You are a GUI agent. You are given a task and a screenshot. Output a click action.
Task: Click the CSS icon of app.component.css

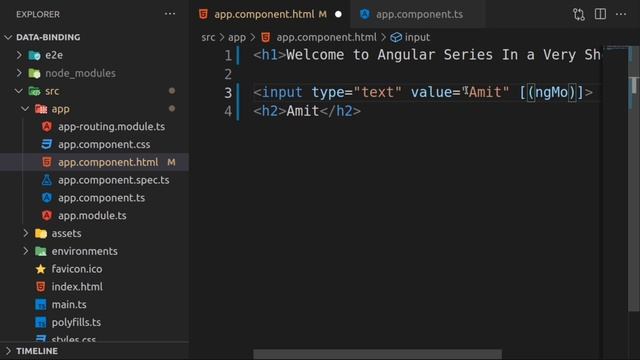(x=47, y=144)
